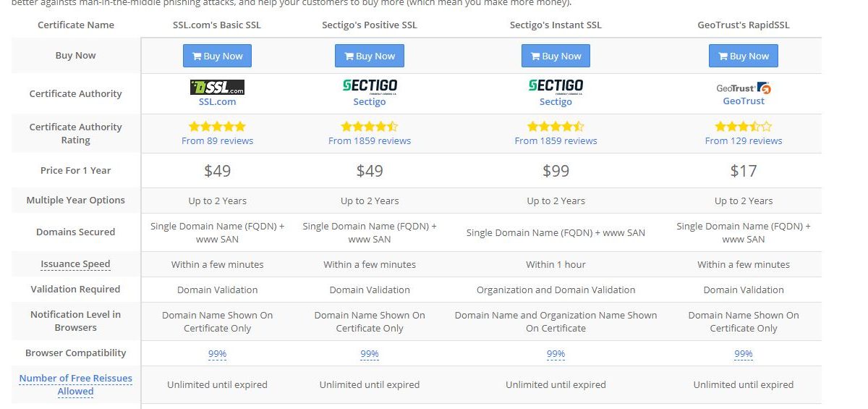Click 99% browser compatibility under GeoTrust's RapidSSL

[x=744, y=353]
